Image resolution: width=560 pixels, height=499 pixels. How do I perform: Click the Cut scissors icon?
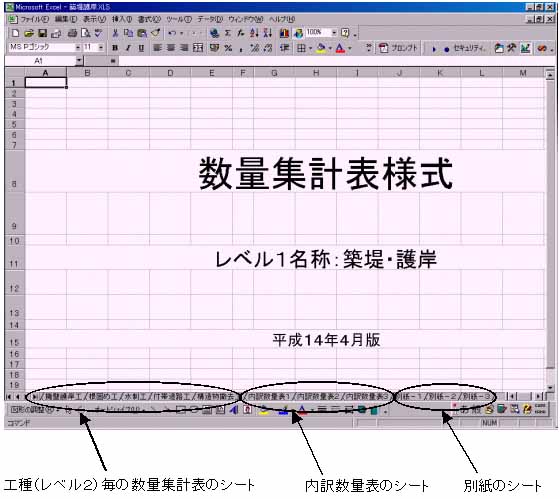(115, 33)
